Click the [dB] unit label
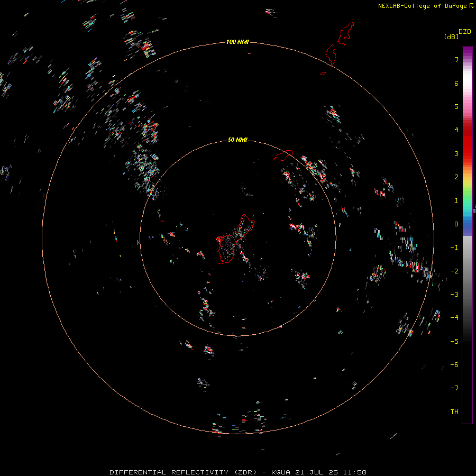The image size is (476, 476). (x=451, y=36)
